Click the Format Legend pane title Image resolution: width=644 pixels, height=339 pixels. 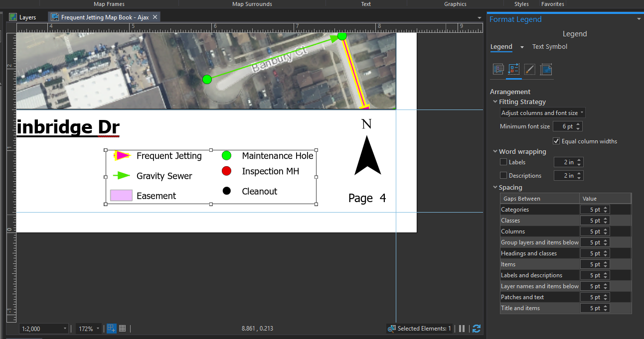[x=515, y=19]
